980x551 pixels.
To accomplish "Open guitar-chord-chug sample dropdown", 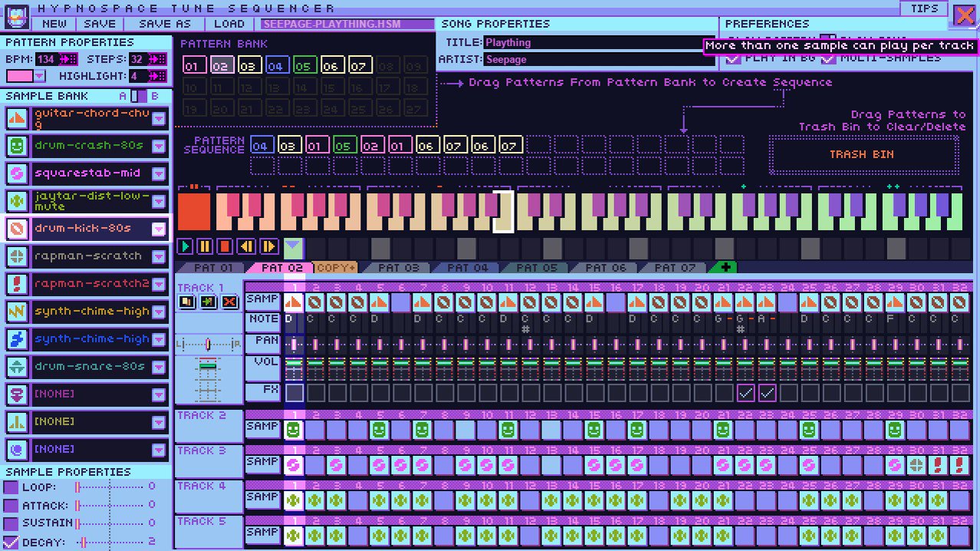I will click(x=159, y=118).
